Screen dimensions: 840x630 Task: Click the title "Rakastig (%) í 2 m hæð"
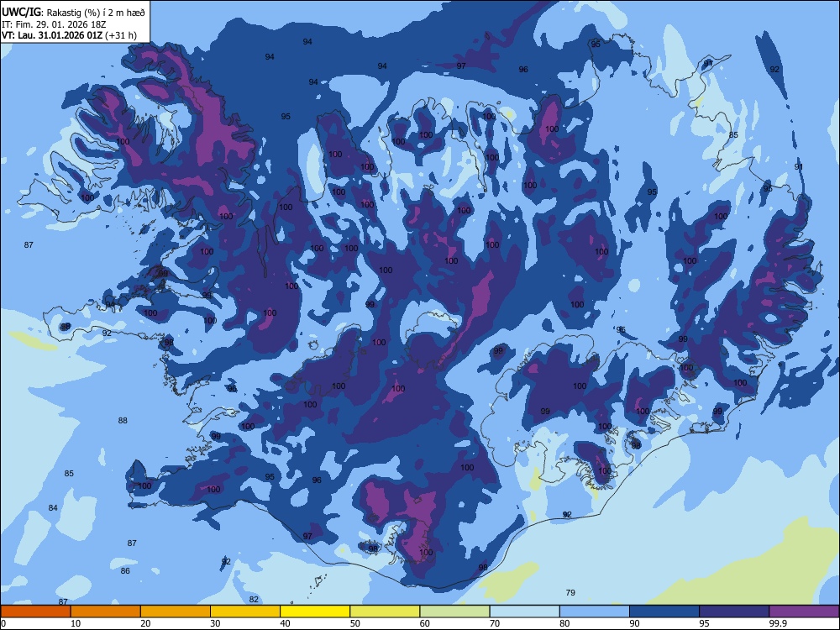(x=96, y=13)
